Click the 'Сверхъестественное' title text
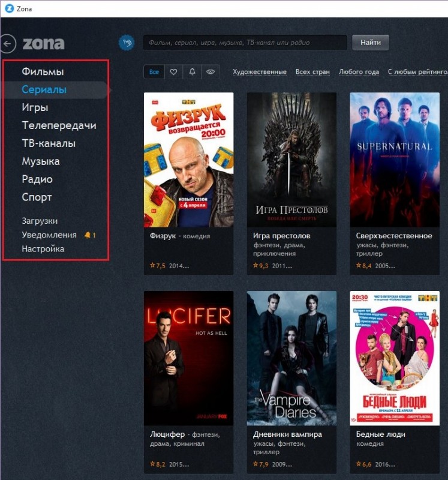Screen dimensions: 448x480 click(x=394, y=236)
